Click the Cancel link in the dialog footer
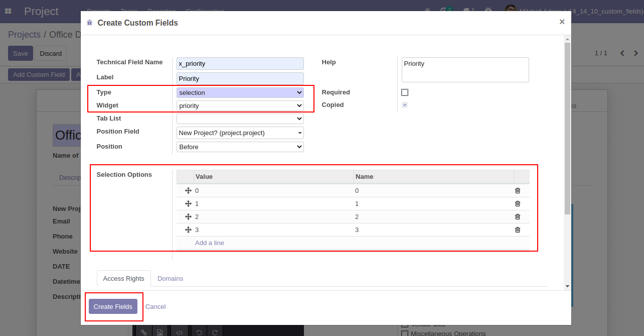This screenshot has width=644, height=336. pos(155,306)
